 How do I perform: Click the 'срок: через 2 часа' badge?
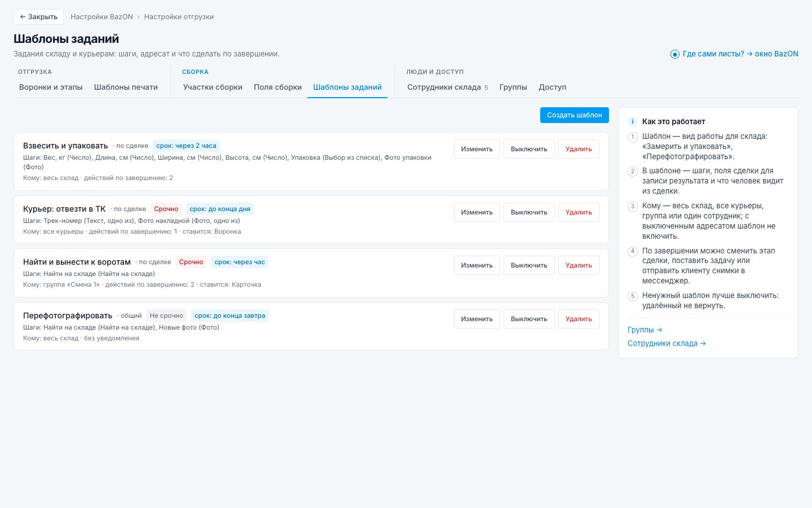pyautogui.click(x=186, y=146)
